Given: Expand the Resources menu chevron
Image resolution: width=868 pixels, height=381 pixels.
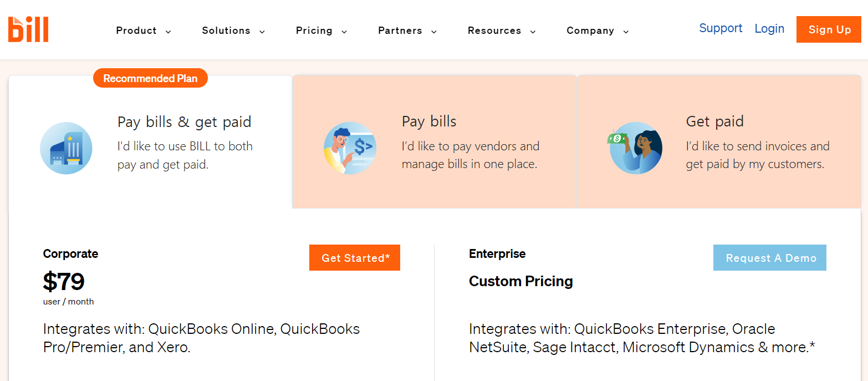Looking at the screenshot, I should 533,32.
